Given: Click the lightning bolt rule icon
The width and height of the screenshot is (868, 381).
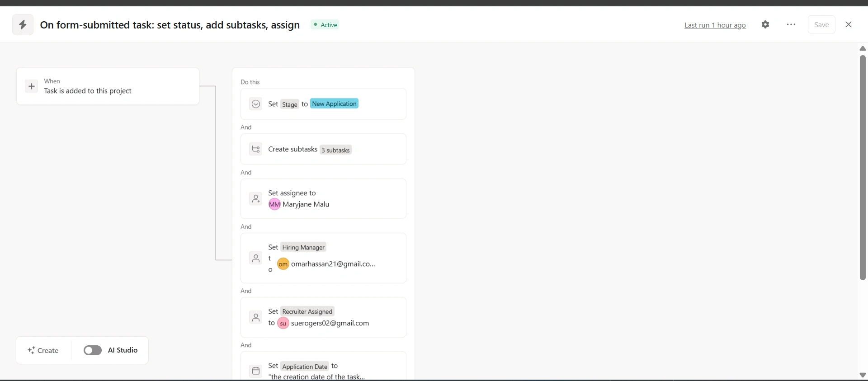Looking at the screenshot, I should coord(23,25).
